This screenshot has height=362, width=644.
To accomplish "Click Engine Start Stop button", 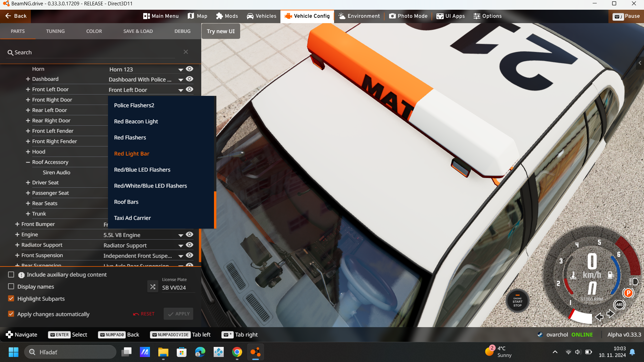I will pos(518,301).
